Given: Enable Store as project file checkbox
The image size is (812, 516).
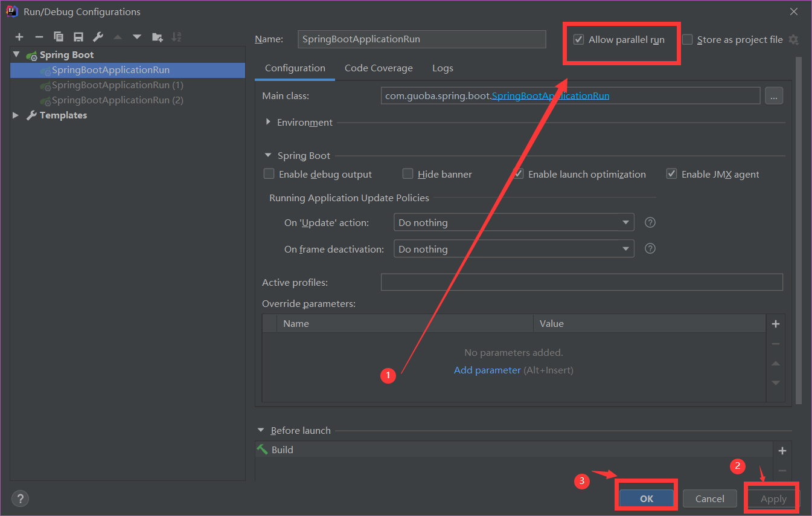Looking at the screenshot, I should (688, 40).
